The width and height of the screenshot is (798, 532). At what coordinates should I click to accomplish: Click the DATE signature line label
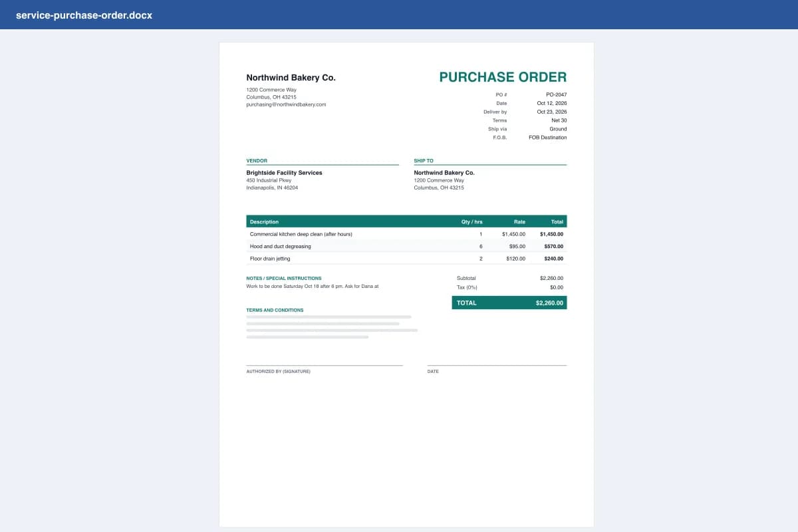(433, 371)
